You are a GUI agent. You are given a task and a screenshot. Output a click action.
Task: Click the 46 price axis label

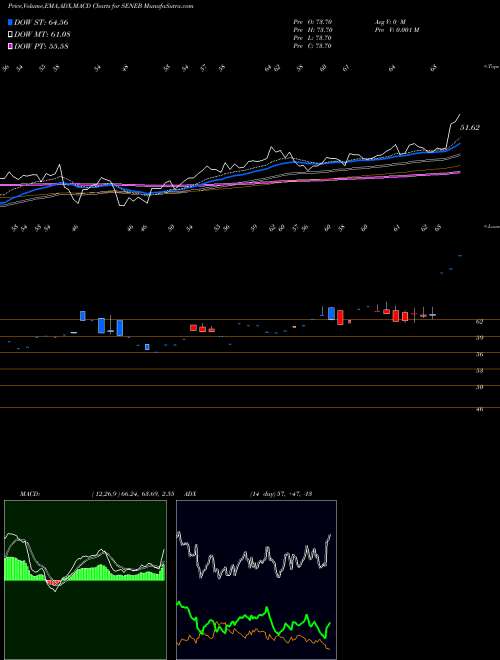pos(479,409)
